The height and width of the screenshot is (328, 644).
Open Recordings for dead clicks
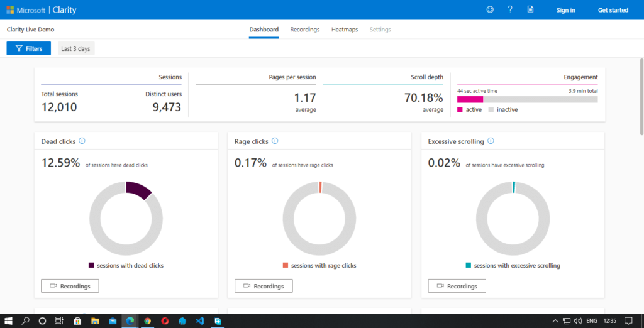tap(70, 286)
